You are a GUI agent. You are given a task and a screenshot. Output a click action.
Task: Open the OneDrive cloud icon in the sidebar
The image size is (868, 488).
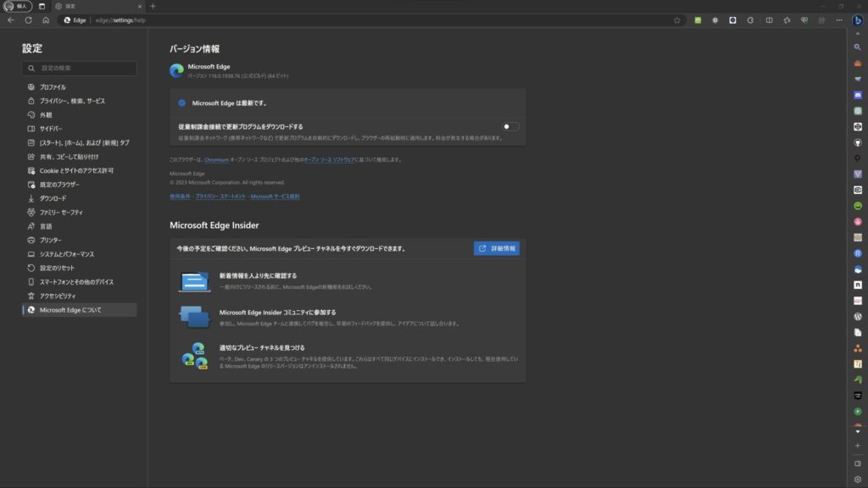click(x=858, y=269)
